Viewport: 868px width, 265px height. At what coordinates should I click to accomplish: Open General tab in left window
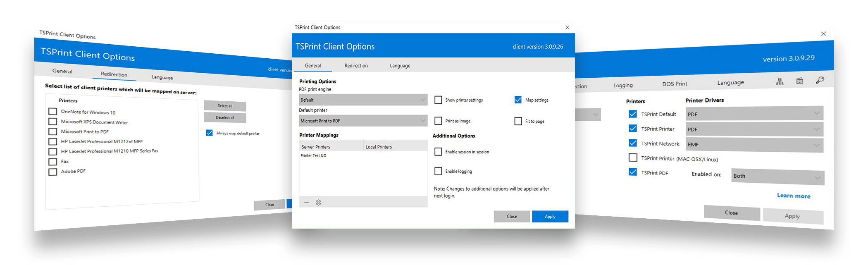(62, 71)
